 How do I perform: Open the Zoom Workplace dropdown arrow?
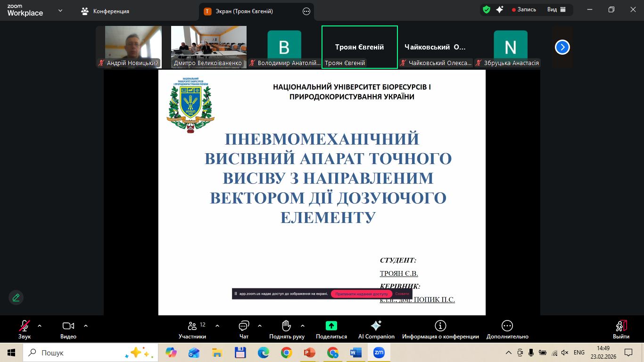click(x=60, y=10)
